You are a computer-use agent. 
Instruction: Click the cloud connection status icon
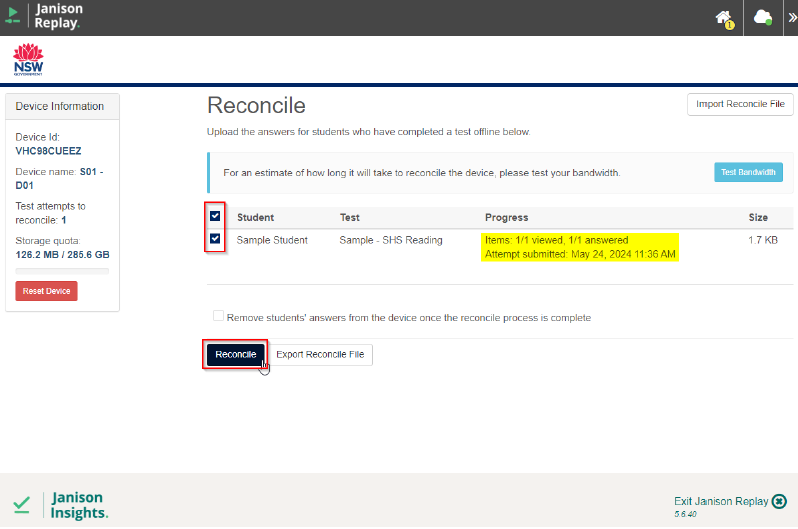(762, 17)
